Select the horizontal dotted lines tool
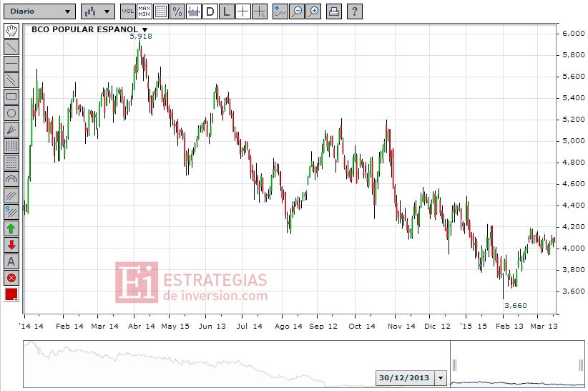The image size is (588, 391). click(x=11, y=163)
